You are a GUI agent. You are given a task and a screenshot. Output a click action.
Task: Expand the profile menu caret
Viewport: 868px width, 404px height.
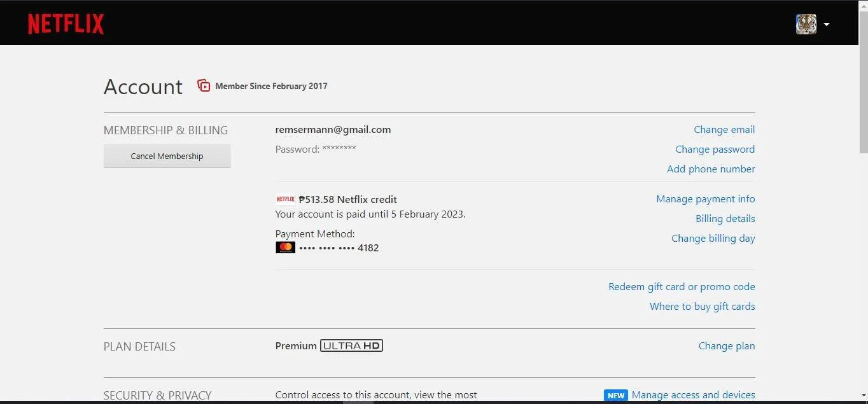827,25
